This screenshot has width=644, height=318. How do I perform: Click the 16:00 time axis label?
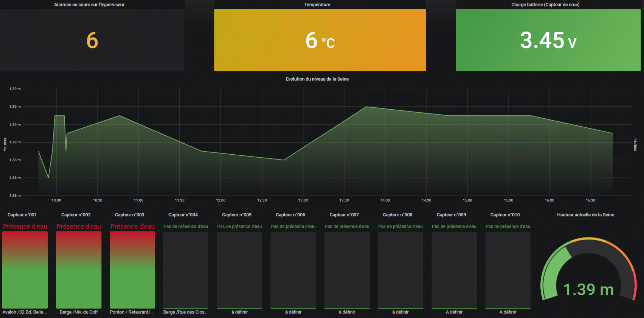point(550,200)
